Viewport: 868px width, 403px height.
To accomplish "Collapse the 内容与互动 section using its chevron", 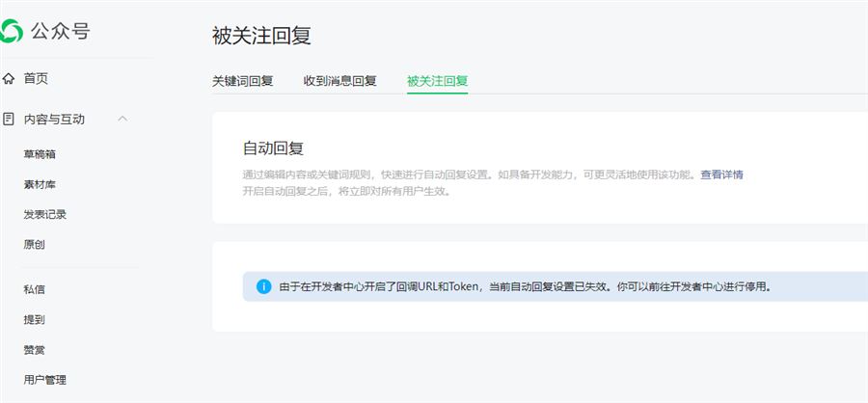I will point(122,119).
